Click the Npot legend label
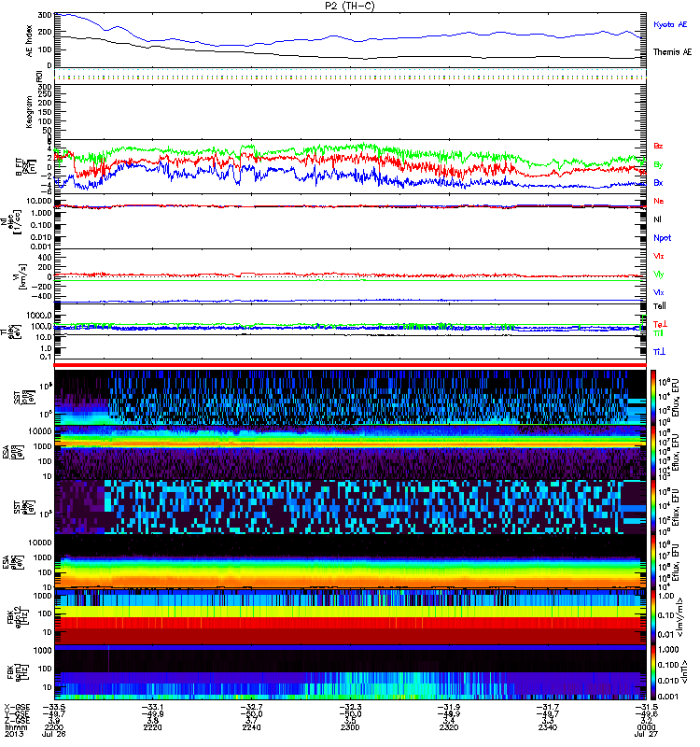Screen dimensions: 700x747 click(661, 238)
